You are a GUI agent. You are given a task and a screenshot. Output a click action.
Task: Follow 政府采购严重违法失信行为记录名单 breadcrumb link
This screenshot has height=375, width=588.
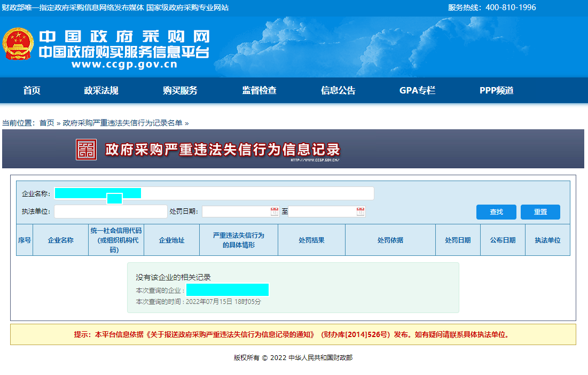(123, 123)
